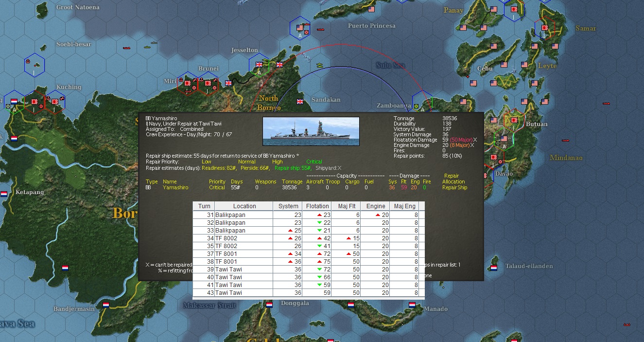Click green flotation arrow in turn 41 row

click(x=319, y=285)
